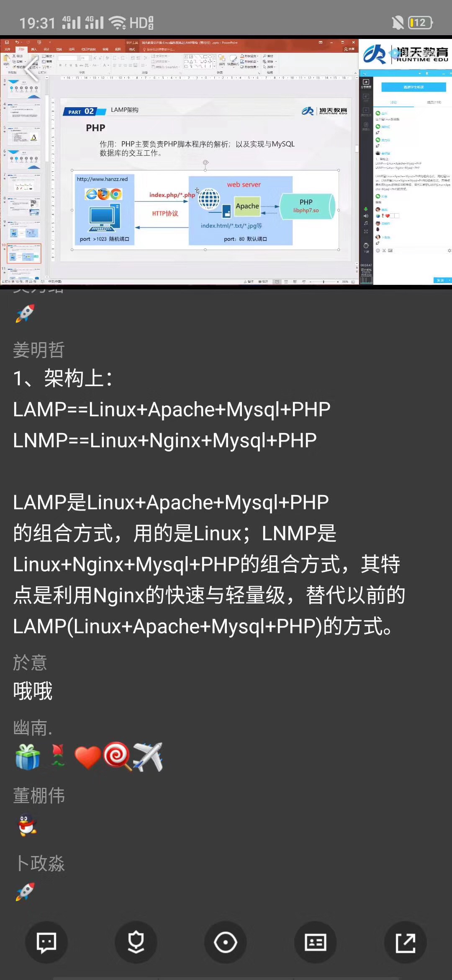Open the ID card icon in bottom bar

[x=316, y=942]
